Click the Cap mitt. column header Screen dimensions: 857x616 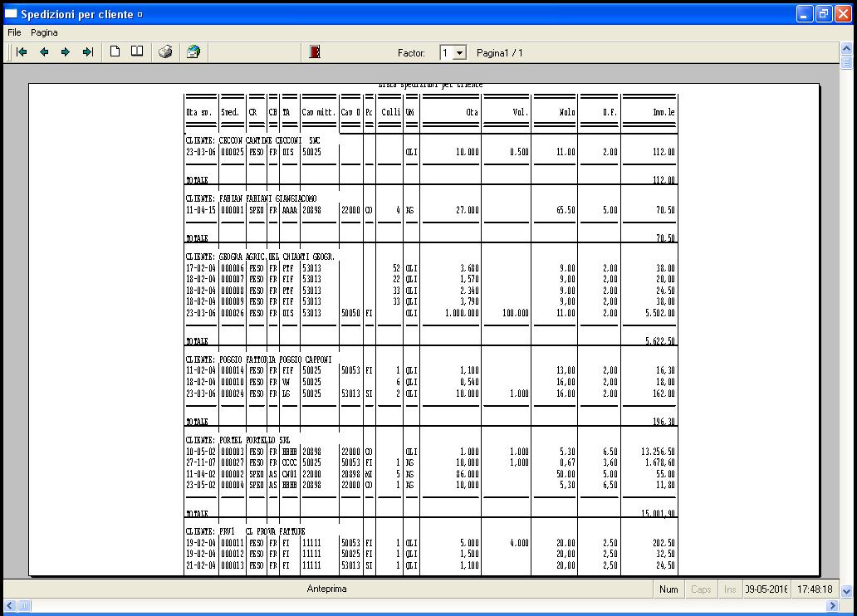[x=319, y=112]
